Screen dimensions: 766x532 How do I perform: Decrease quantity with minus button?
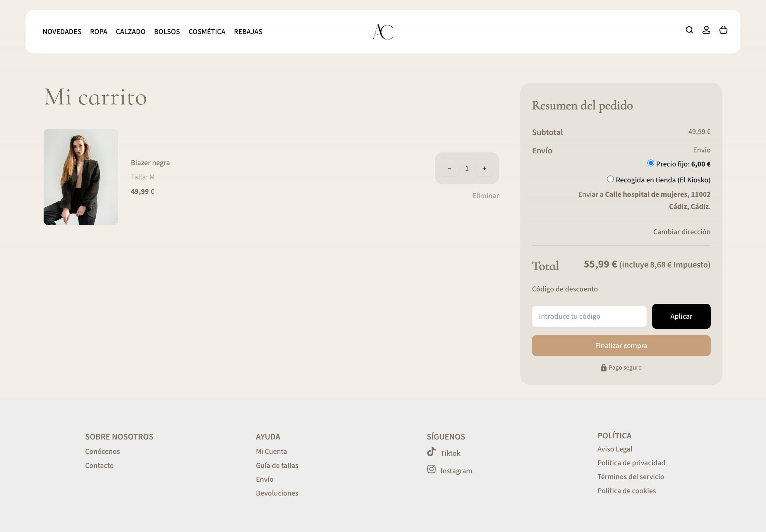[449, 168]
